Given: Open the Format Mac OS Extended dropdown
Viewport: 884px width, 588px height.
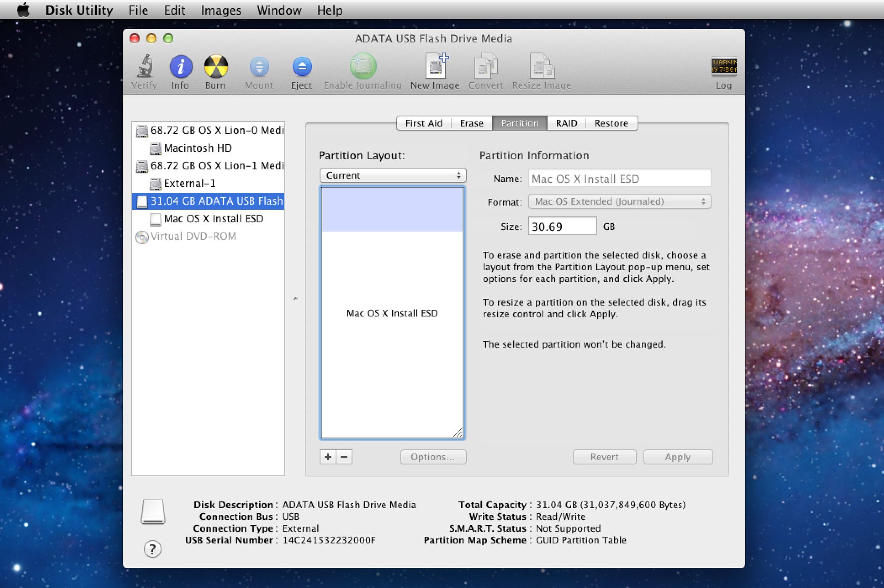Looking at the screenshot, I should 619,201.
